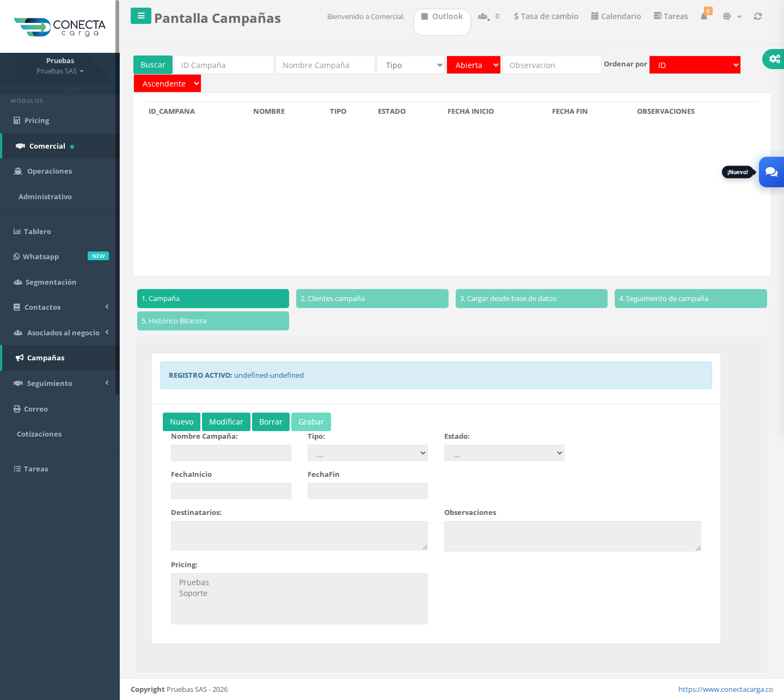784x700 pixels.
Task: Toggle the hamburger sidebar menu button
Action: pyautogui.click(x=141, y=16)
